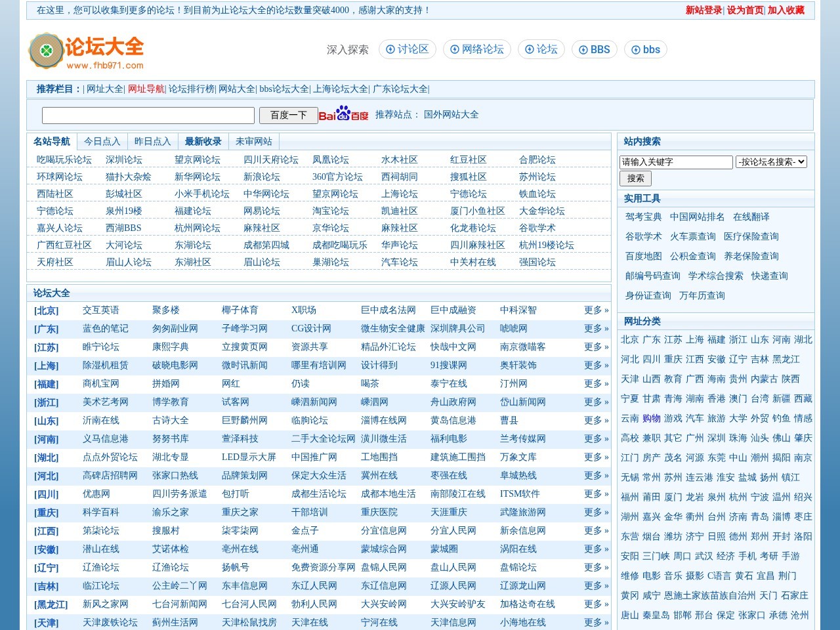Switch to the 今日点入 tab

(x=102, y=141)
